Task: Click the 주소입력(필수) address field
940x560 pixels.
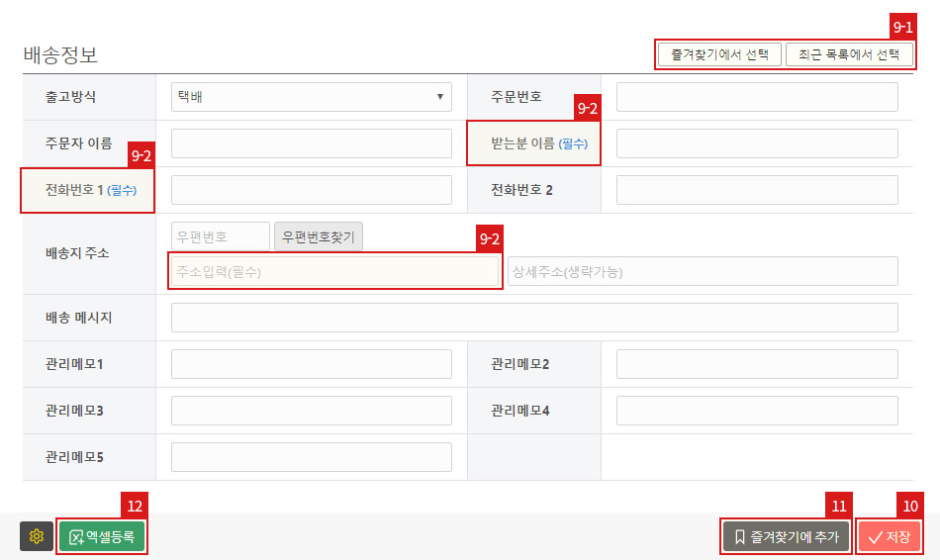Action: coord(334,271)
